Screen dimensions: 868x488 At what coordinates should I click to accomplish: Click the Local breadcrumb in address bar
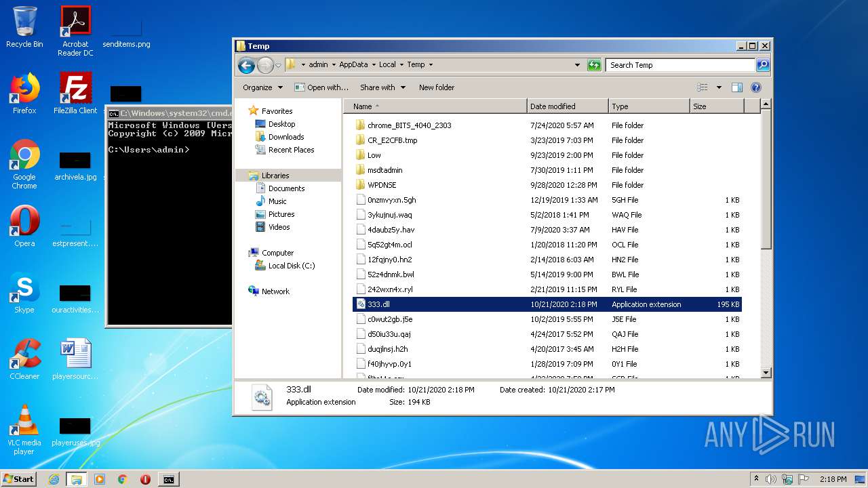(387, 65)
